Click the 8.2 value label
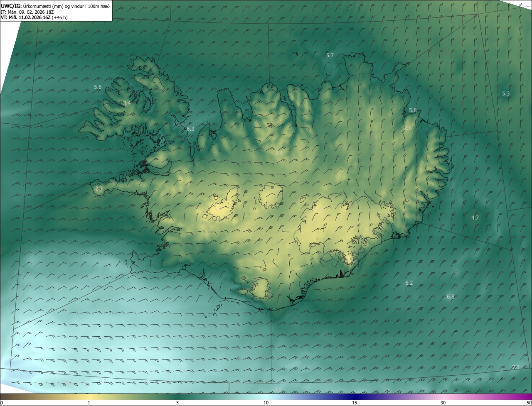The height and width of the screenshot is (406, 532). (x=278, y=389)
